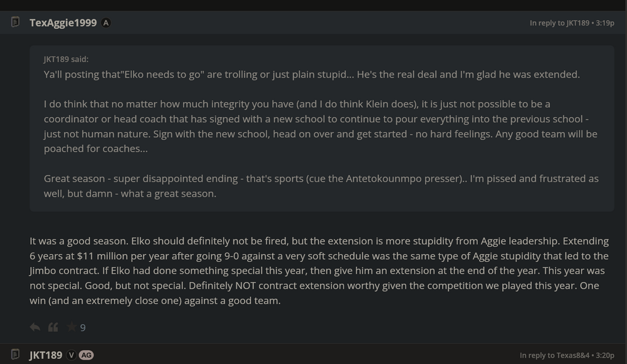Click the circular A badge next to TexAggie1999
Viewport: 627px width, 364px height.
pyautogui.click(x=105, y=22)
